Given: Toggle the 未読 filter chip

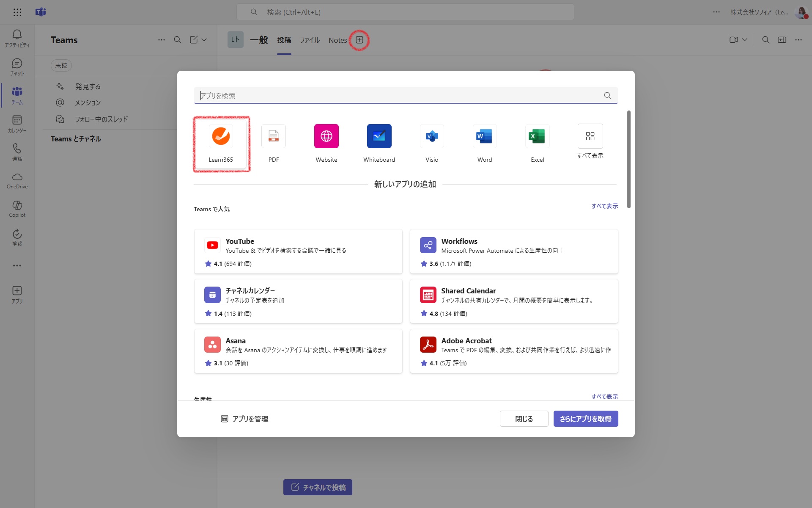Looking at the screenshot, I should point(61,66).
